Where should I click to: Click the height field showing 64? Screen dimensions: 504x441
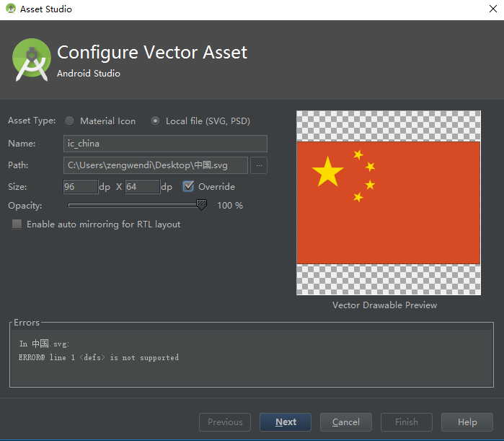142,186
